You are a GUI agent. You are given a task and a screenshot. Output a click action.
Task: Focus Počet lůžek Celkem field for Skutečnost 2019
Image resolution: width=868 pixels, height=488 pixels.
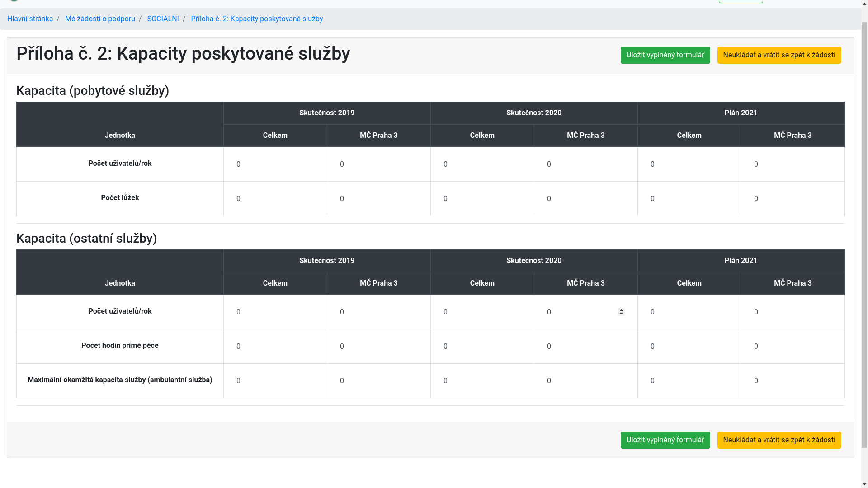[x=275, y=199]
